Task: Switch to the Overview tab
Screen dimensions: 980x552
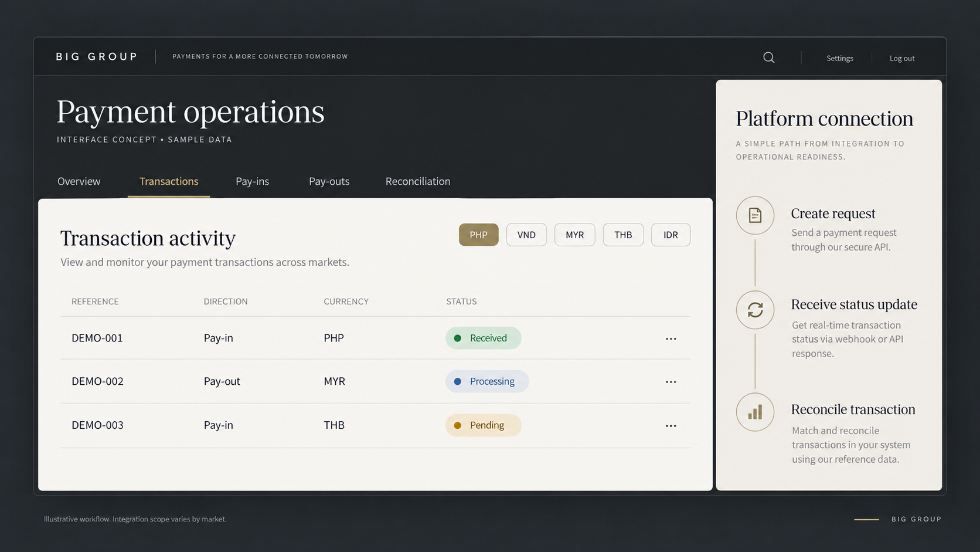Action: click(x=79, y=181)
